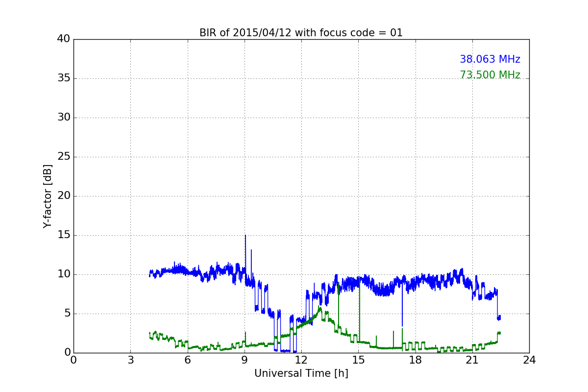Screen dimensions: 588x392
Task: Select the green '73.500 MHz' legend label
Action: click(490, 75)
